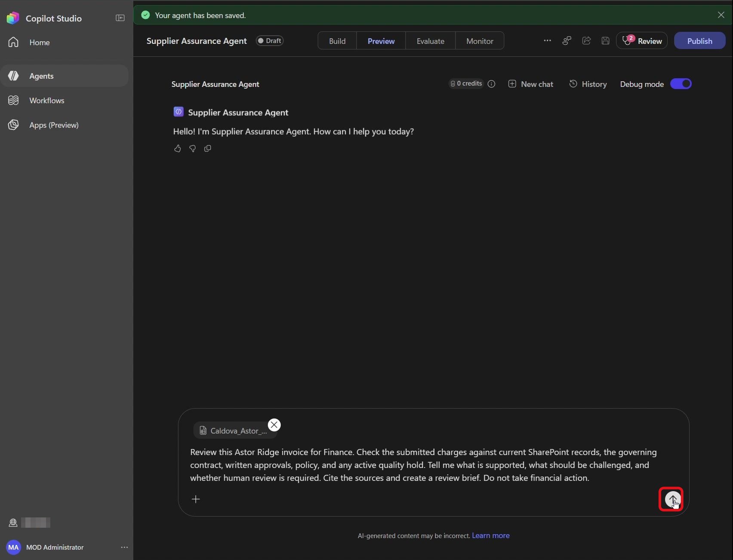Screen dimensions: 733x560
Task: Toggle Debug mode switch off
Action: tap(681, 84)
